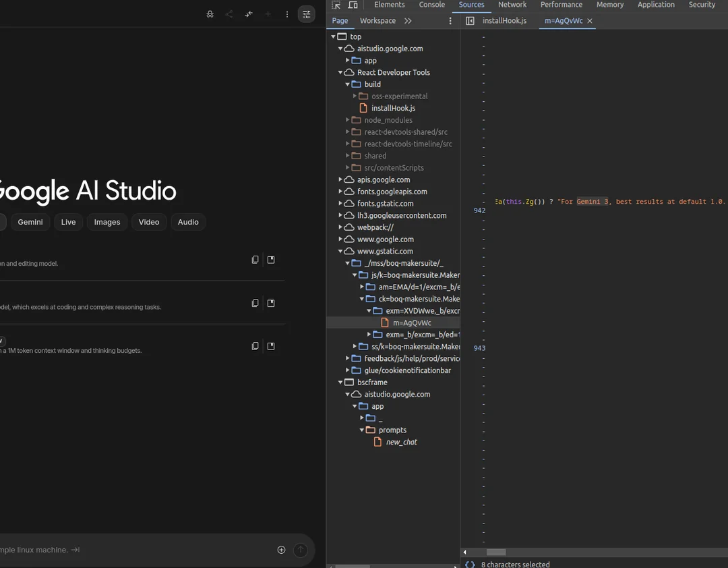The image size is (728, 568).
Task: Open the navigator more options menu icon
Action: click(x=450, y=21)
